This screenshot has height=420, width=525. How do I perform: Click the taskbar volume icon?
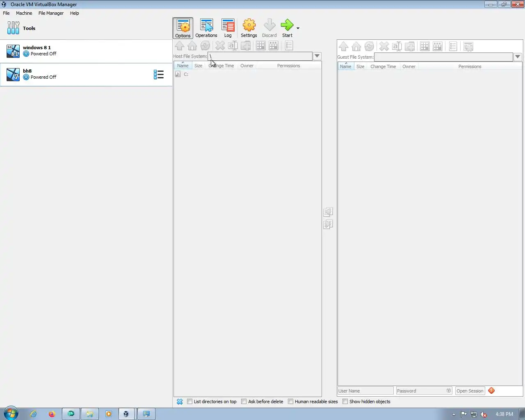point(484,414)
